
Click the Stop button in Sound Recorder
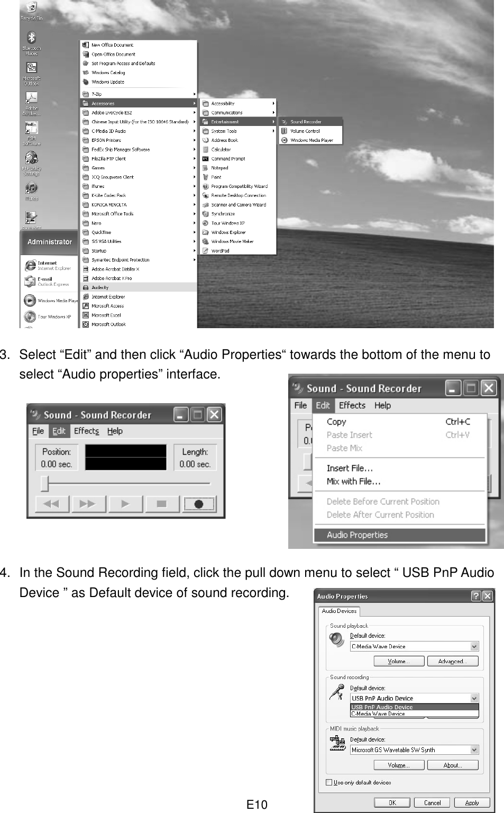[x=162, y=504]
